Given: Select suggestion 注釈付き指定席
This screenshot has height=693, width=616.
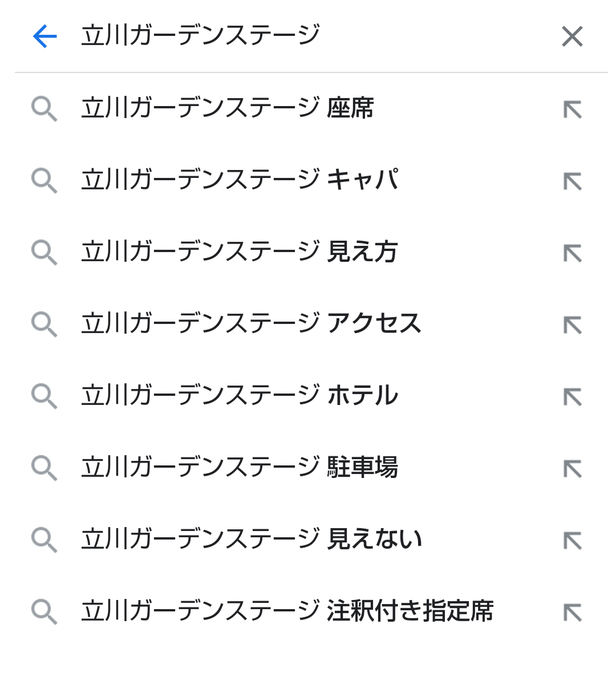Looking at the screenshot, I should 308,611.
